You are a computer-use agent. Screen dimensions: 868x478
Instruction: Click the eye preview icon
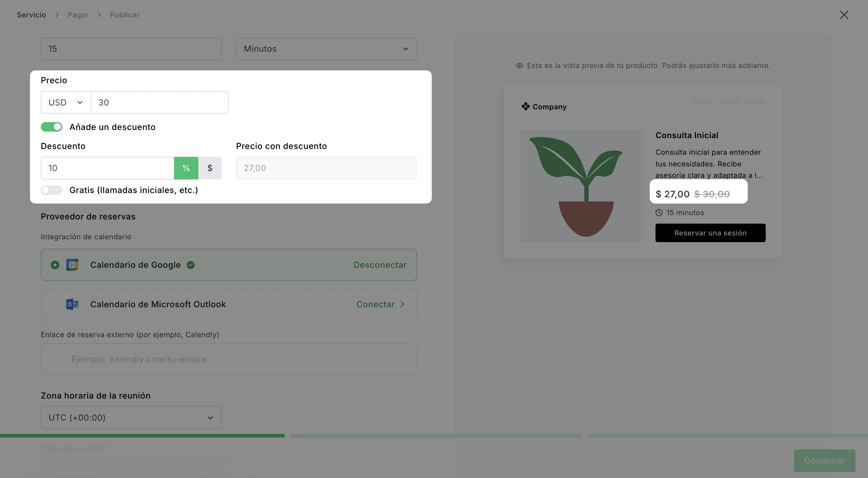(x=520, y=66)
